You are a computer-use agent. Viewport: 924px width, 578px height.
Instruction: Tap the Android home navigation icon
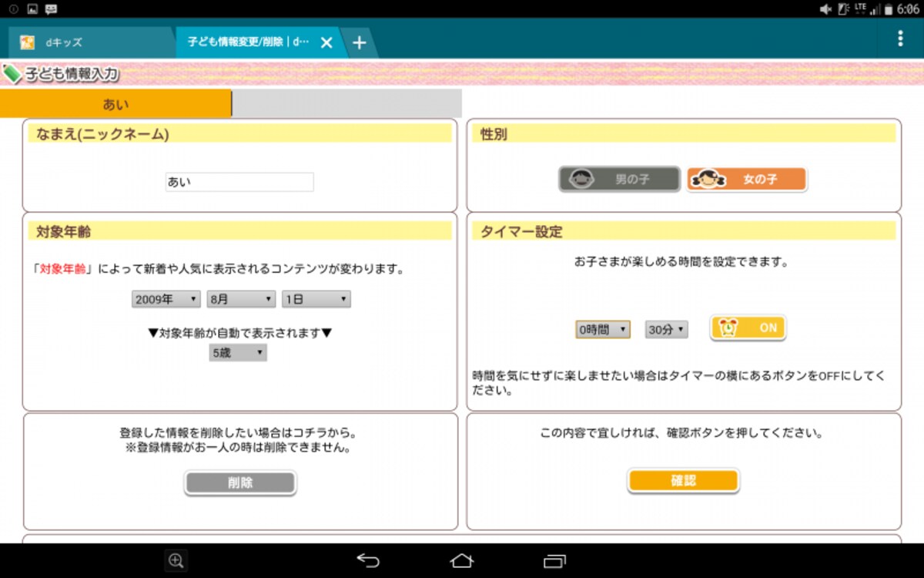[462, 560]
